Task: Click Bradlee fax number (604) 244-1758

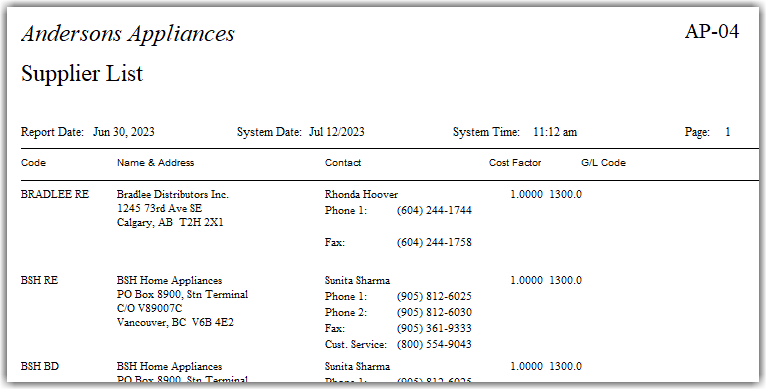Action: pos(434,242)
